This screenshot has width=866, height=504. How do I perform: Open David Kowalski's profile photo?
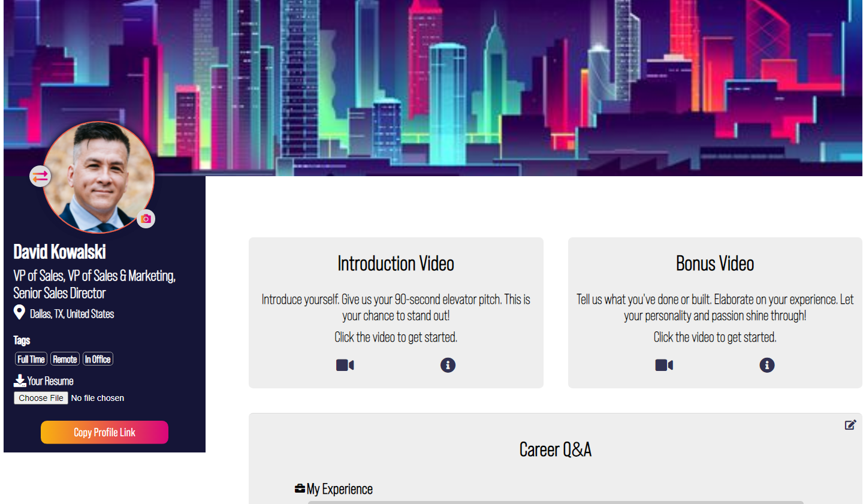pyautogui.click(x=98, y=177)
